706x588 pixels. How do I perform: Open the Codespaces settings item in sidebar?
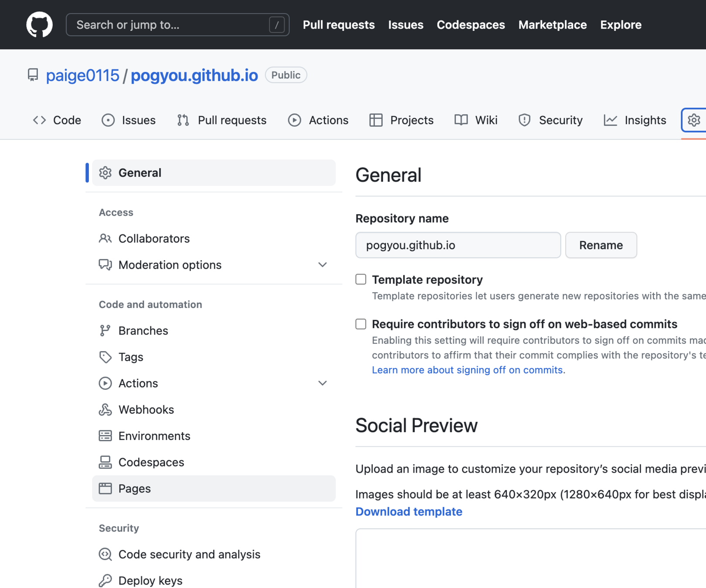click(214, 462)
